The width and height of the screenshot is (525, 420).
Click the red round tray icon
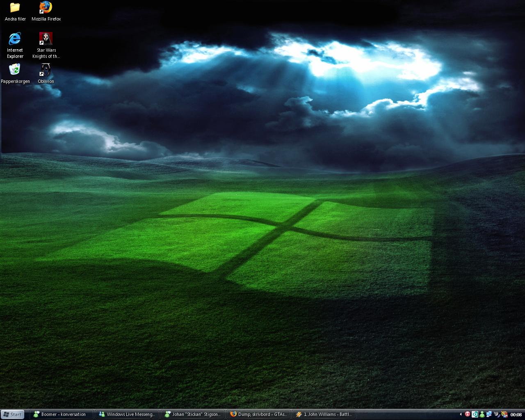point(468,414)
